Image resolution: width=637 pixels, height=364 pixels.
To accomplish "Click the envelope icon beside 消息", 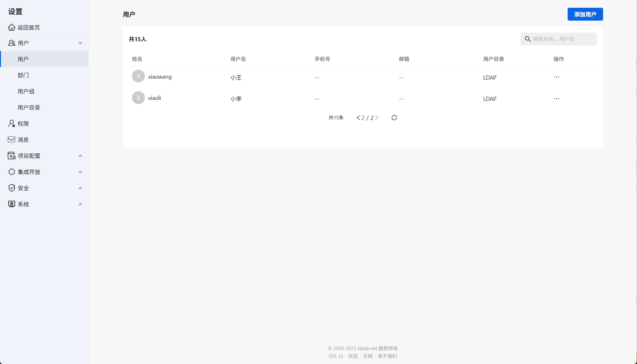I will point(11,140).
